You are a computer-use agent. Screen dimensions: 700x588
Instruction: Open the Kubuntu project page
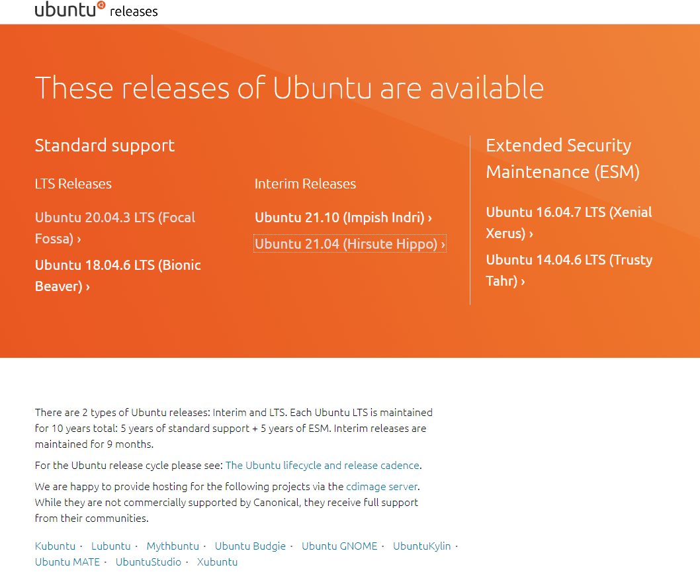pos(55,546)
